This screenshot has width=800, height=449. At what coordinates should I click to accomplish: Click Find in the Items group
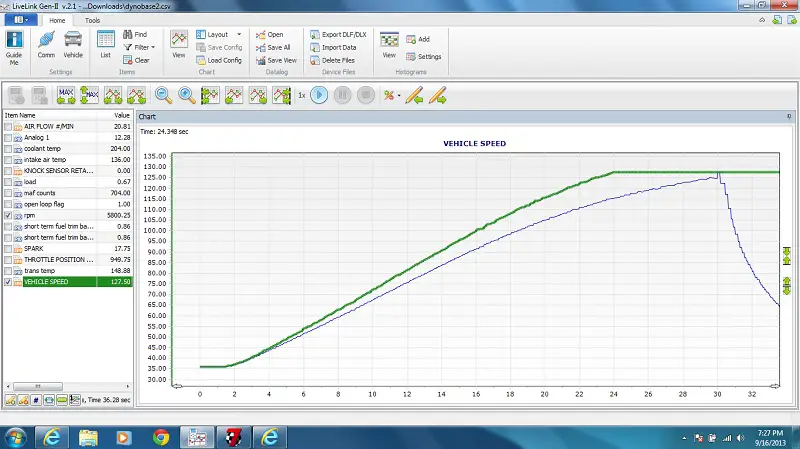click(135, 34)
